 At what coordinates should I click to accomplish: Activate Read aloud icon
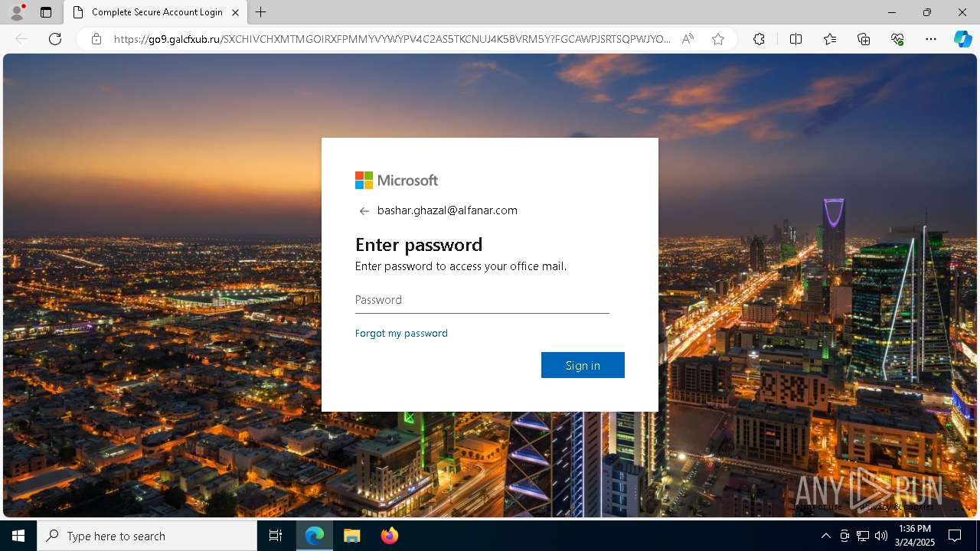(x=688, y=39)
